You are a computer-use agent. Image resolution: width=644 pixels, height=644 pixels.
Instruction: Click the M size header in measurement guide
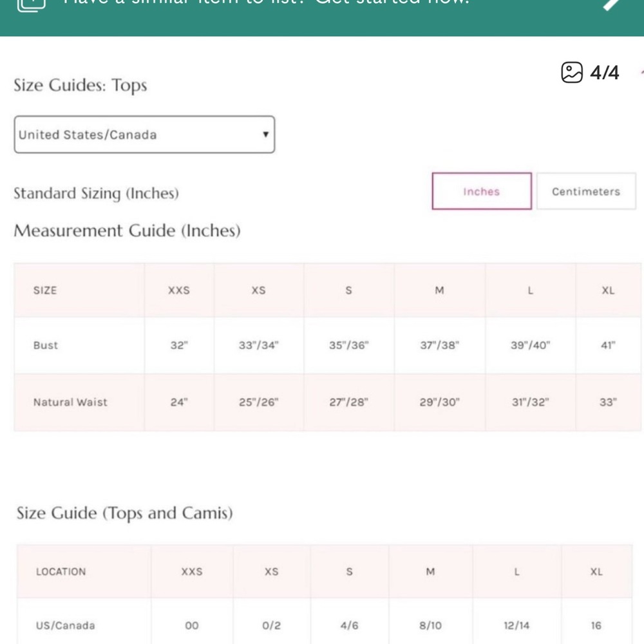(x=439, y=290)
